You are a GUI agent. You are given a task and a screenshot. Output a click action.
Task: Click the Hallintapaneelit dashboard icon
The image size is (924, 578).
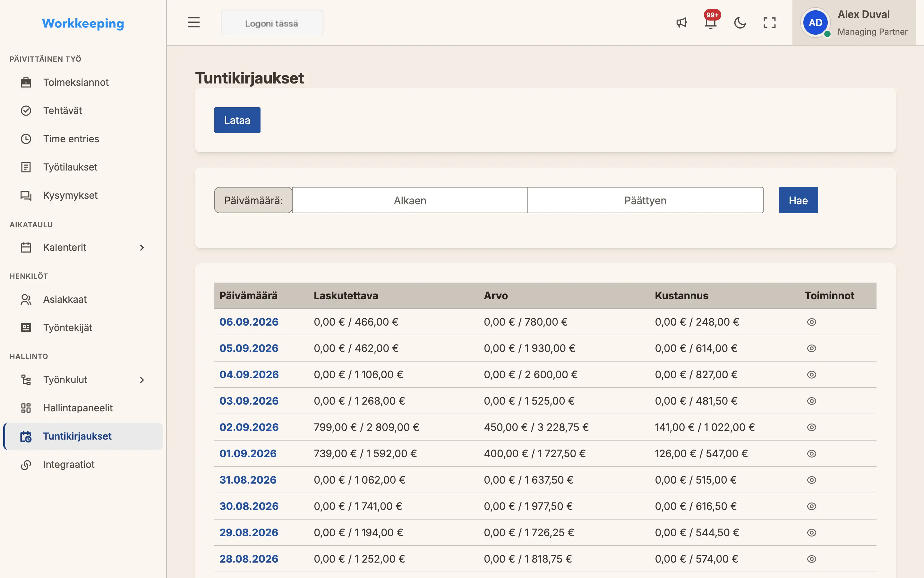coord(26,408)
